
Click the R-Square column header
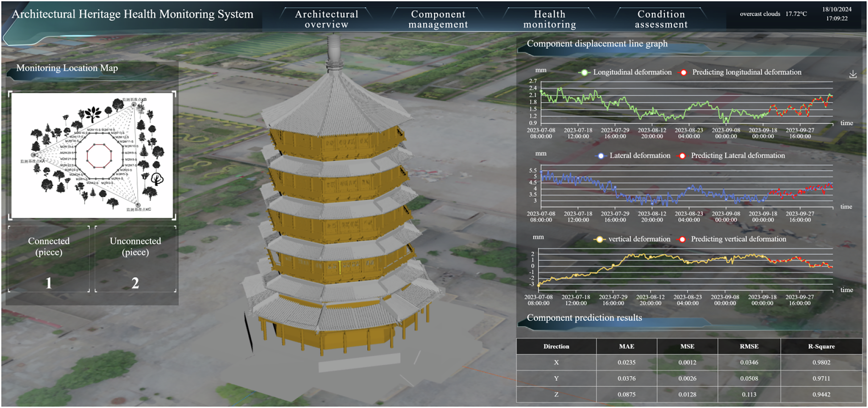click(x=821, y=347)
